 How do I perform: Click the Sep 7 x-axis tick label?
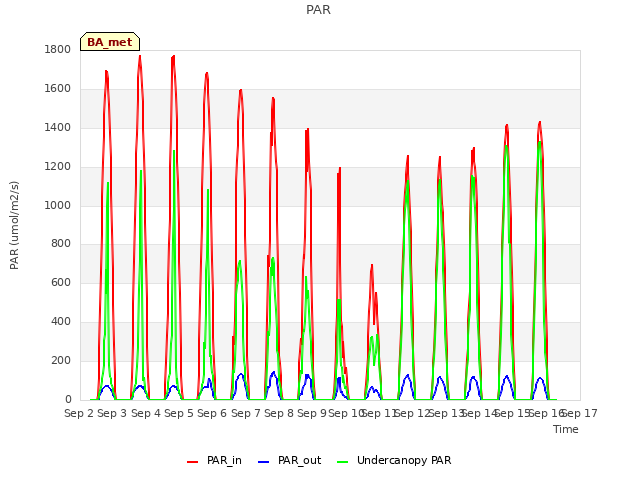[246, 413]
